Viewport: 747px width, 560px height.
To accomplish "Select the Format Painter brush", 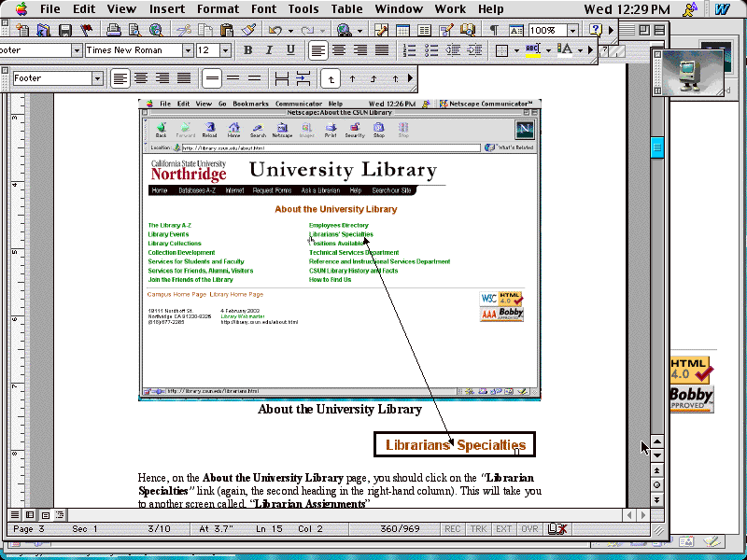I will 248,31.
